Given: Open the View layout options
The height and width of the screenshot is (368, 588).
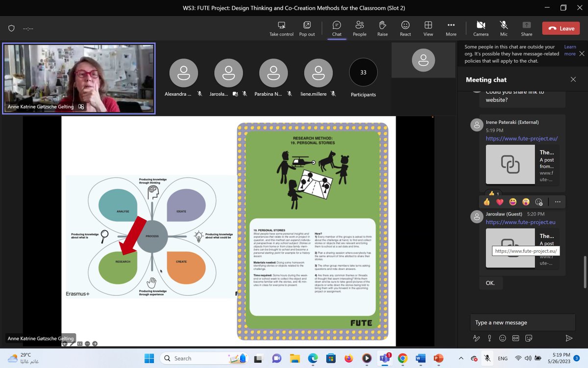Looking at the screenshot, I should click(x=428, y=28).
